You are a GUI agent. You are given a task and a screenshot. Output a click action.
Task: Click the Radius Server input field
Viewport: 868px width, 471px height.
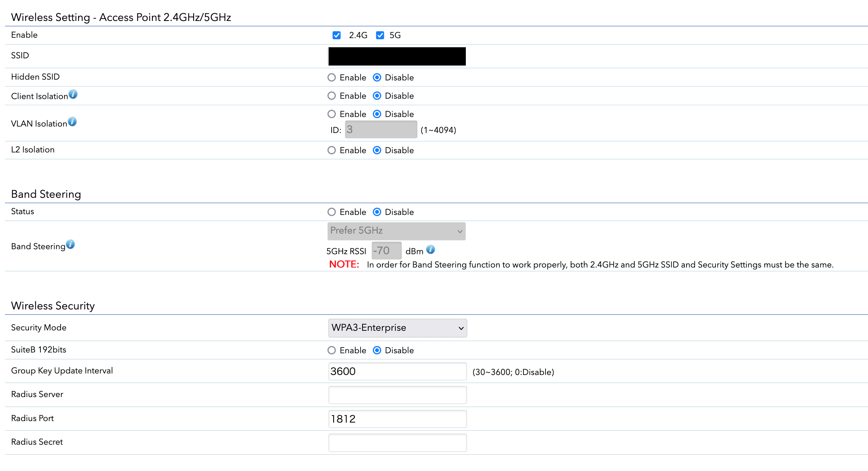pyautogui.click(x=397, y=395)
